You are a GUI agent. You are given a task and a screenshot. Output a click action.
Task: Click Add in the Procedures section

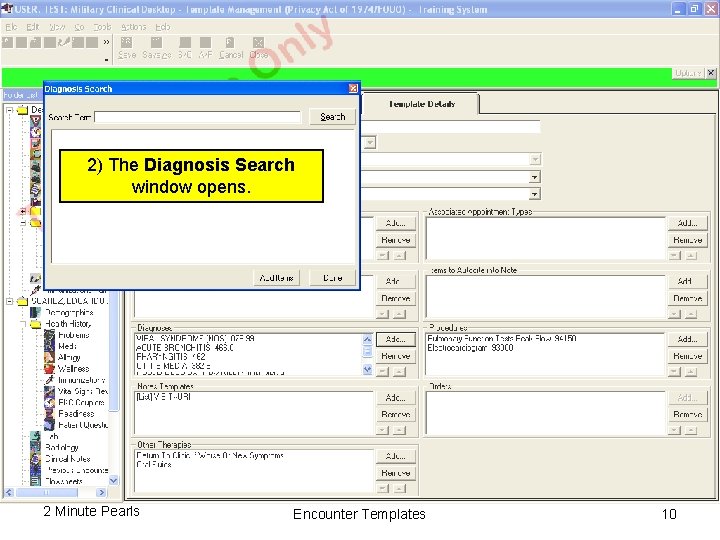687,339
